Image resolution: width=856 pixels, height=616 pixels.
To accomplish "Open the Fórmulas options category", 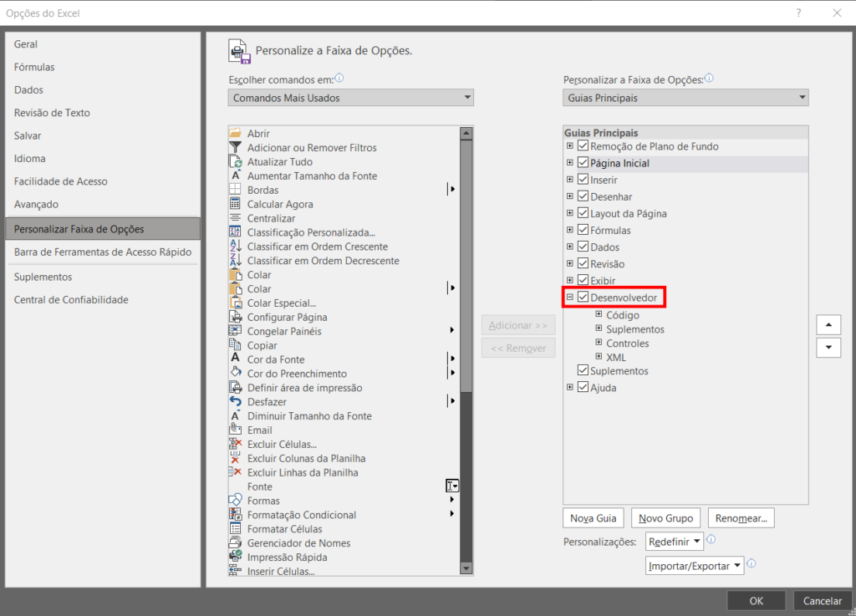I will point(34,67).
